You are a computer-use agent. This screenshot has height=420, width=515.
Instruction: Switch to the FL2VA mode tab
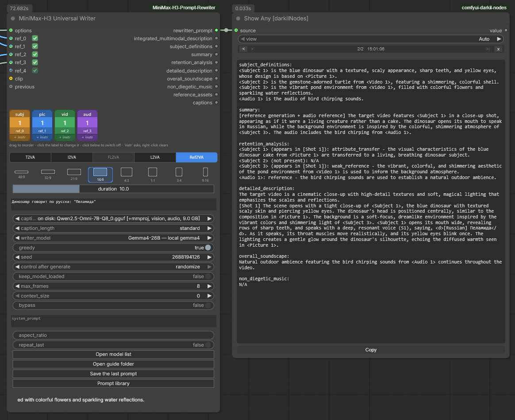(113, 157)
